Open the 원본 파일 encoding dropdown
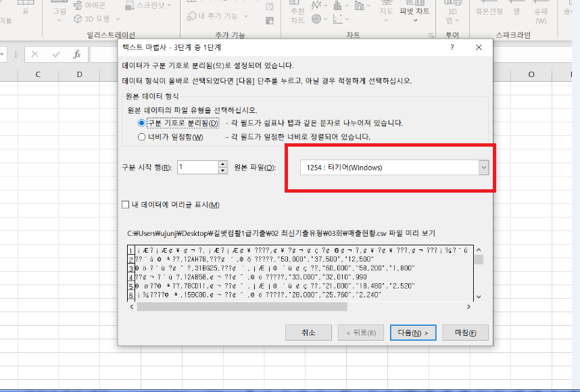The image size is (580, 392). point(483,168)
